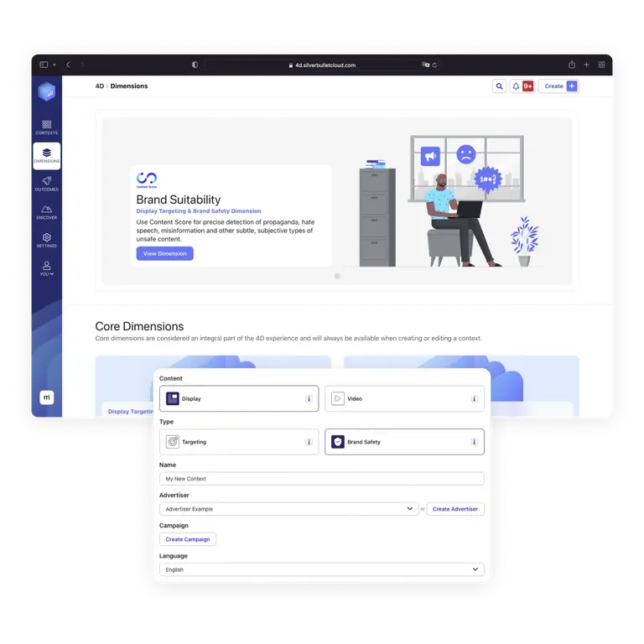Click the Create Advertiser button
This screenshot has height=644, width=644.
pyautogui.click(x=455, y=509)
